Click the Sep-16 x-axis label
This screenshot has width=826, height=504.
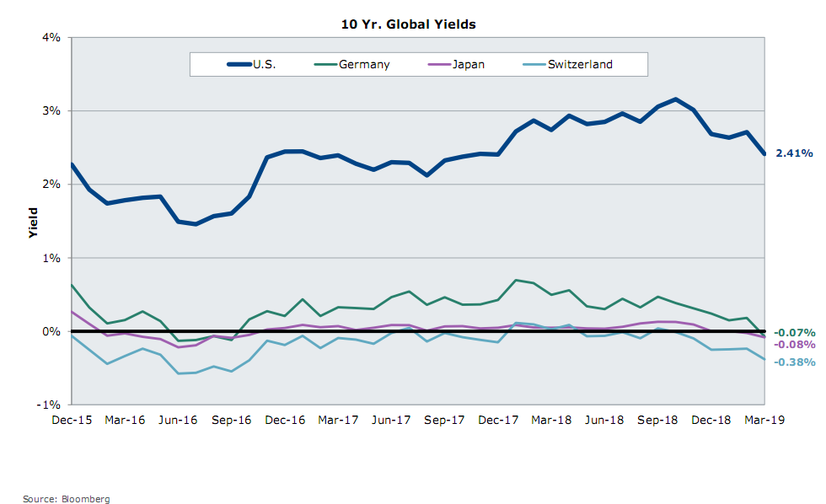[x=231, y=420]
